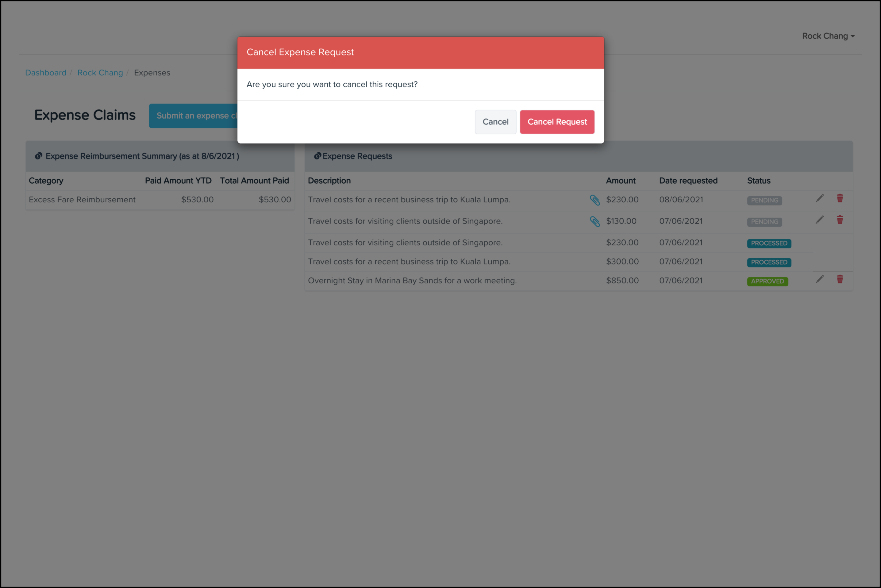
Task: Open the attachment paperclip on $130.00 request
Action: coord(594,221)
